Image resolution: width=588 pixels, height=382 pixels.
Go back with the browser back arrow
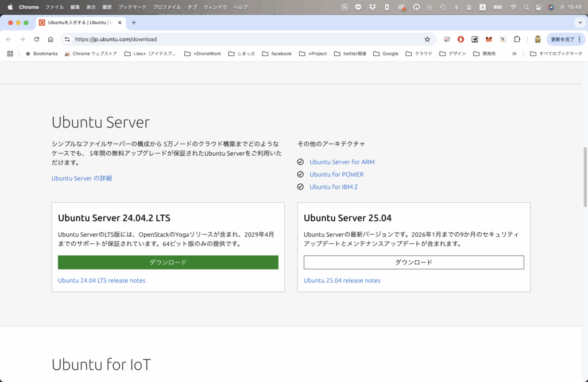click(x=9, y=39)
